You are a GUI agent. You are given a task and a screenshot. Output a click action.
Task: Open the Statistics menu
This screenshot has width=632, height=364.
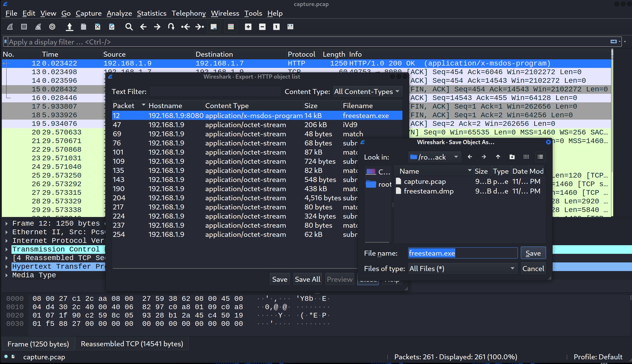point(151,13)
